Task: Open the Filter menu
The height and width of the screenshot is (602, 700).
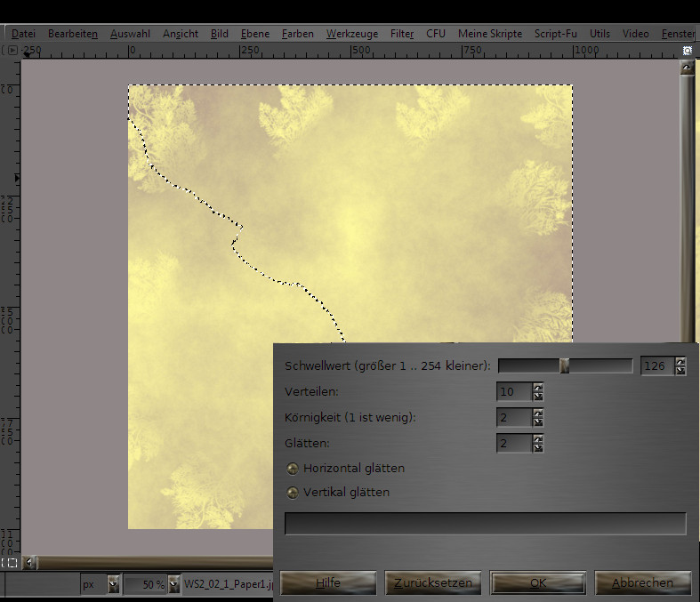Action: click(402, 34)
